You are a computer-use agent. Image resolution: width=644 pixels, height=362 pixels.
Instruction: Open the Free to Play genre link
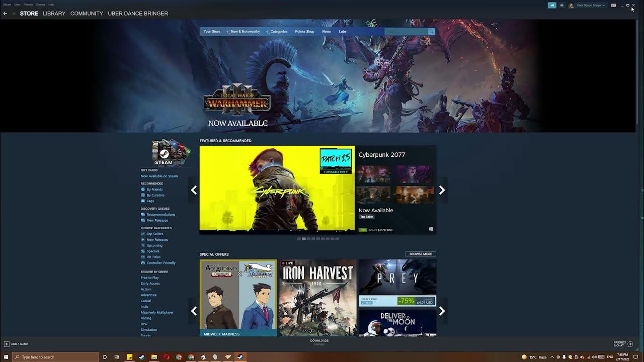tap(149, 278)
